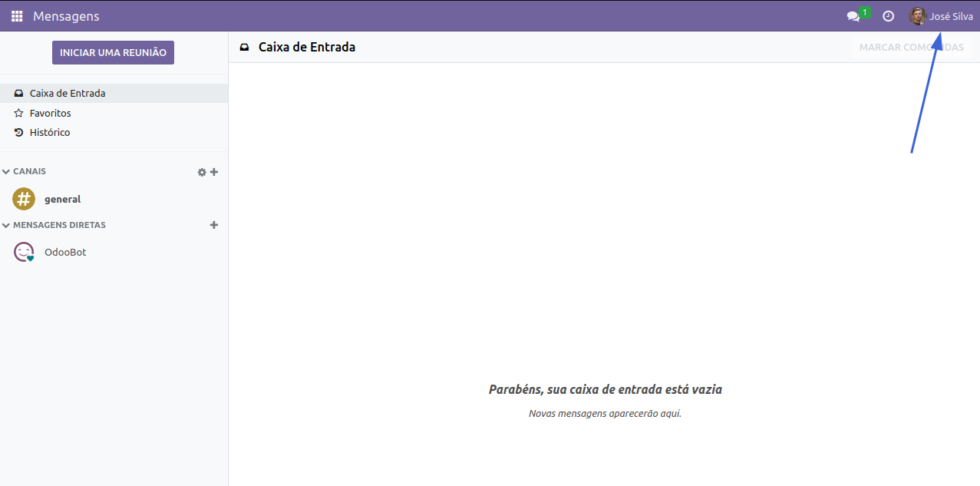Select Caixa de Entrada in sidebar
The height and width of the screenshot is (486, 980).
tap(68, 93)
